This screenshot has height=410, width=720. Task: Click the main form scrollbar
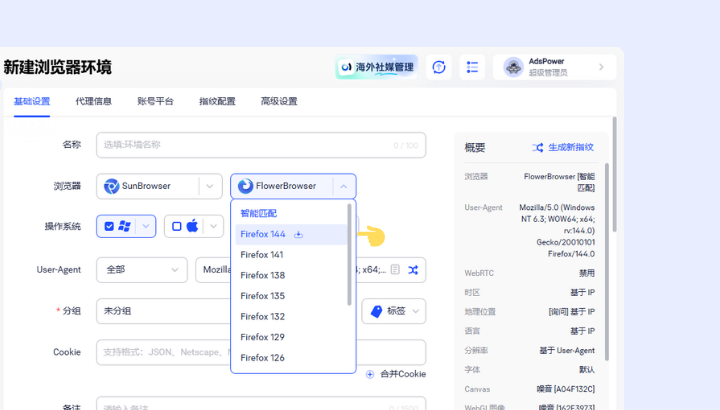coord(614,174)
